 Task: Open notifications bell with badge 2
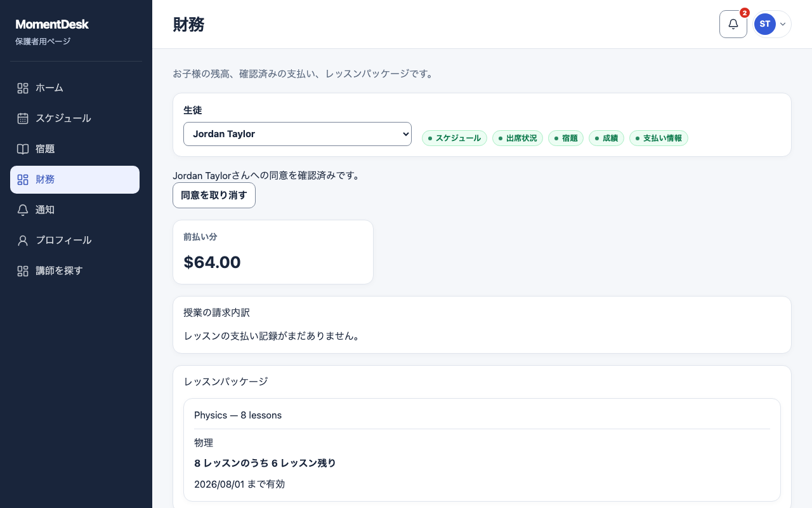733,24
